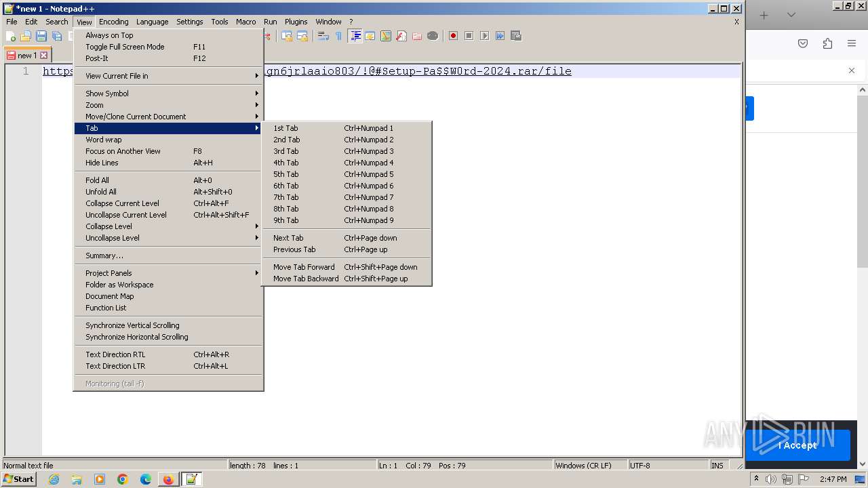Click the Save All toolbar icon
The width and height of the screenshot is (868, 488).
pyautogui.click(x=57, y=36)
